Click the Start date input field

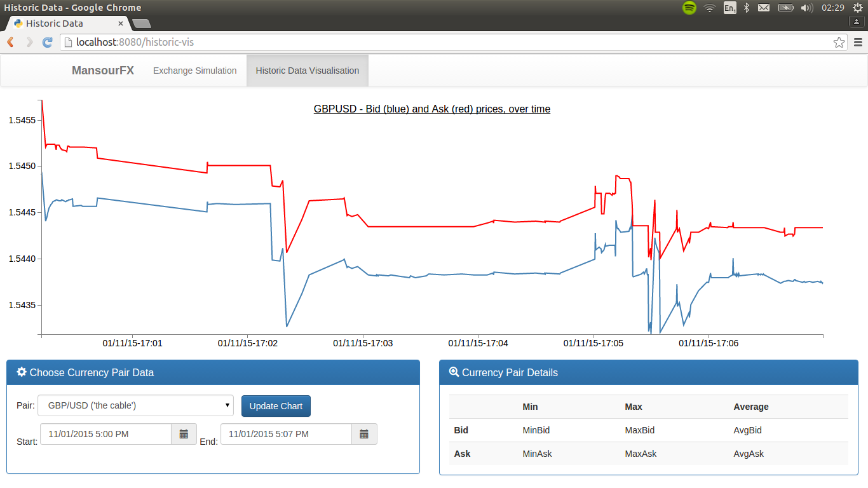click(105, 434)
